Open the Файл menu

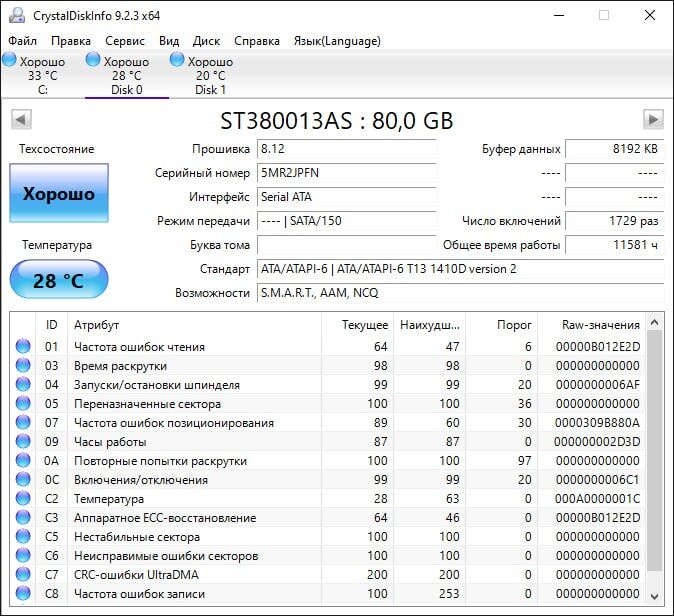coord(22,41)
